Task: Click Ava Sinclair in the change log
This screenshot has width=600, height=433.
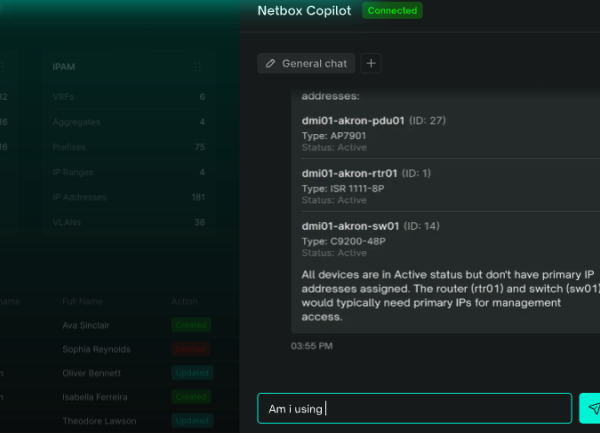Action: (x=86, y=326)
